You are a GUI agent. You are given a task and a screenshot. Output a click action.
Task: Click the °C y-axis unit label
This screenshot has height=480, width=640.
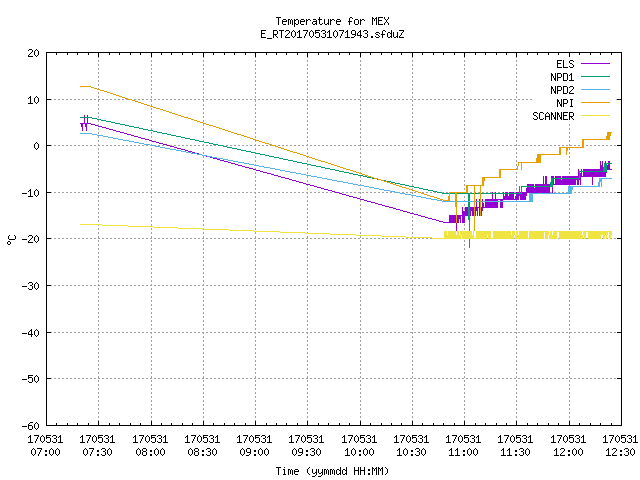click(x=11, y=240)
